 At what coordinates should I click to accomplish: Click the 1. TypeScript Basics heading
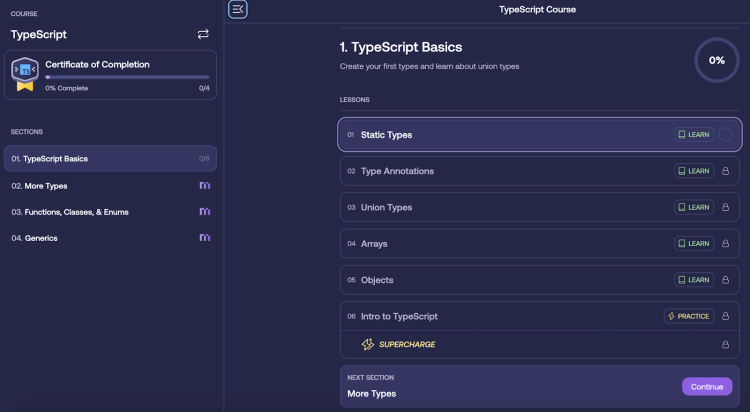click(401, 47)
